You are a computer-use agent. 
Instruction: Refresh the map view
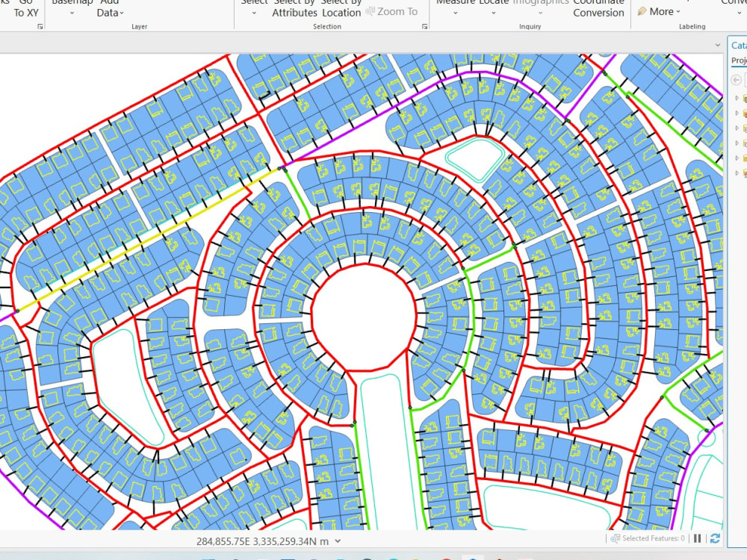715,537
